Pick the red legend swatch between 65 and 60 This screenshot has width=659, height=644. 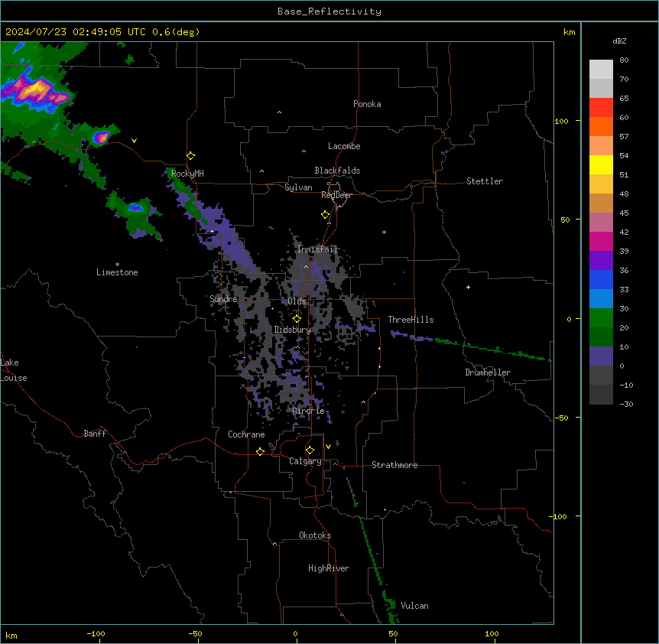point(601,107)
